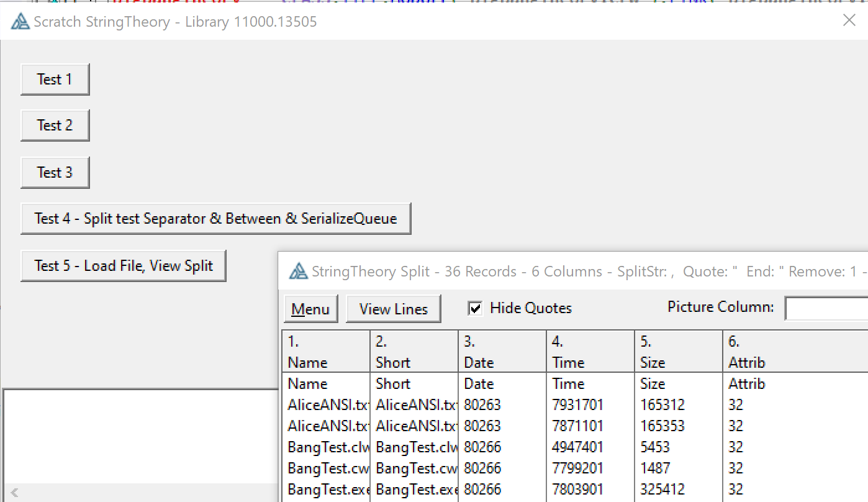Image resolution: width=868 pixels, height=502 pixels.
Task: Select BangTest.cwproj in Name column
Action: pos(327,468)
